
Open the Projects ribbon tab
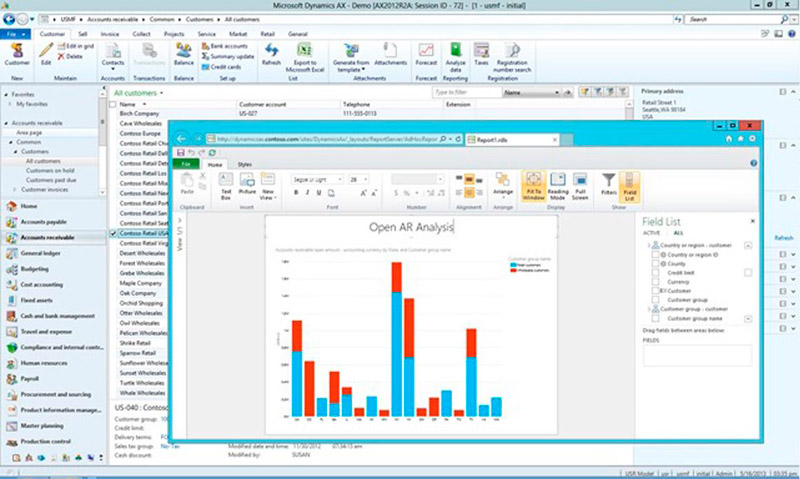[x=174, y=34]
